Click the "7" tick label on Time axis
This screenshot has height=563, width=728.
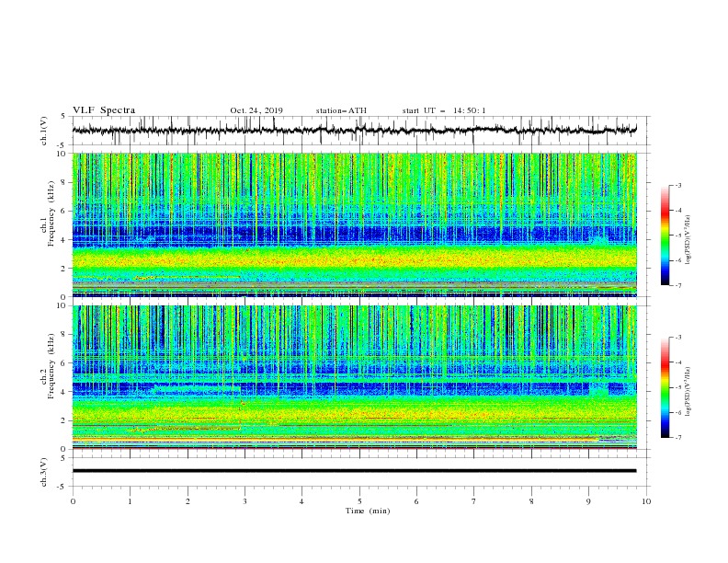[474, 501]
